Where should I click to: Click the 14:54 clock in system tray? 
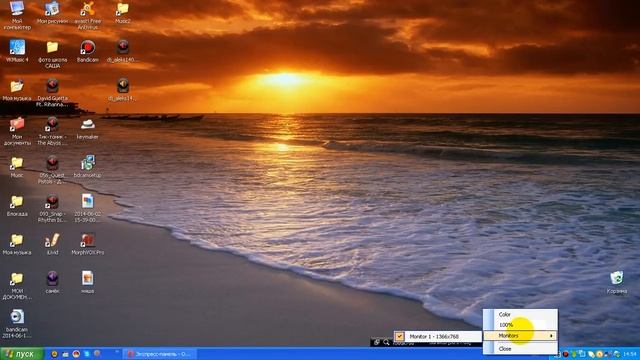tap(630, 354)
